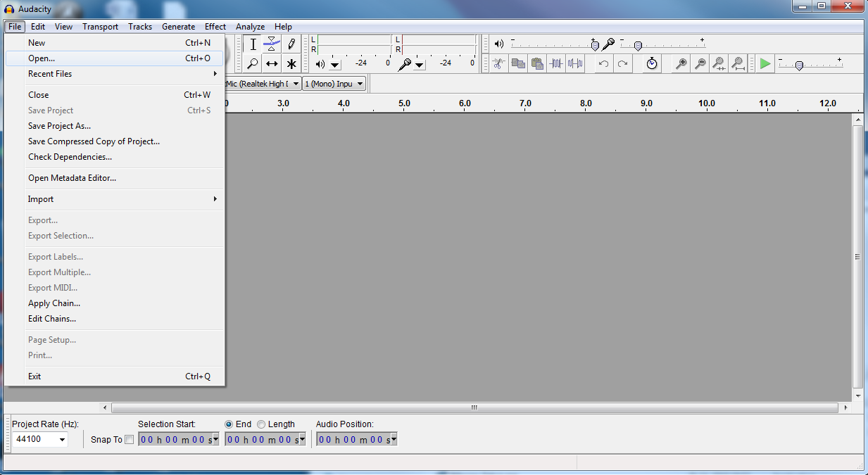Select the Selection (I-beam) tool
This screenshot has width=868, height=475.
[253, 44]
